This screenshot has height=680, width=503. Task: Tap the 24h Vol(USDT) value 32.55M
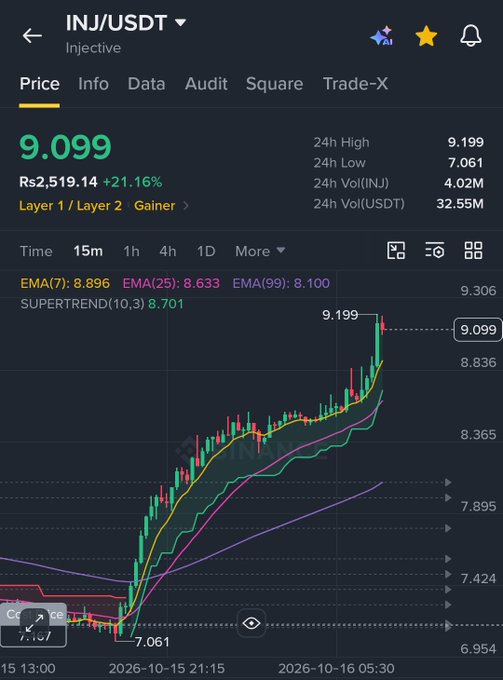click(x=460, y=203)
